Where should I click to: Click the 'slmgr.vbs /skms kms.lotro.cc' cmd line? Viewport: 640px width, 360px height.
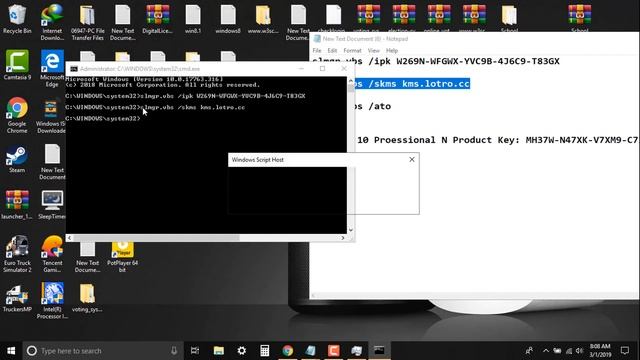[194, 107]
